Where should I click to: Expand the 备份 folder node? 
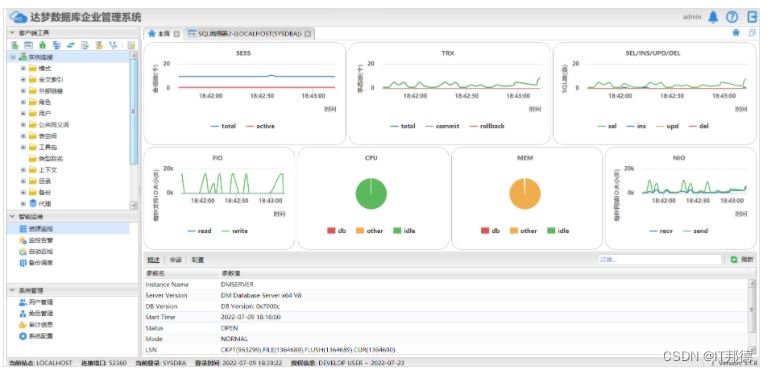pyautogui.click(x=23, y=192)
